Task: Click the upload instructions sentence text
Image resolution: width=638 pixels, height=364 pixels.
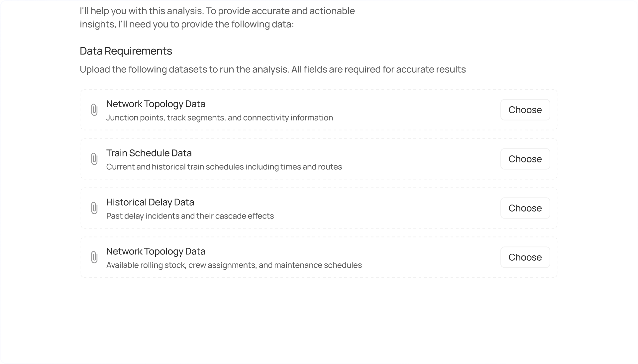Action: pos(273,69)
